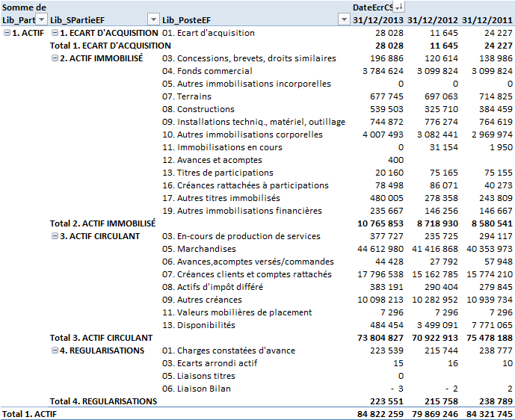Click the 'Somme de' header cell
515x420 pixels.
pyautogui.click(x=24, y=7)
